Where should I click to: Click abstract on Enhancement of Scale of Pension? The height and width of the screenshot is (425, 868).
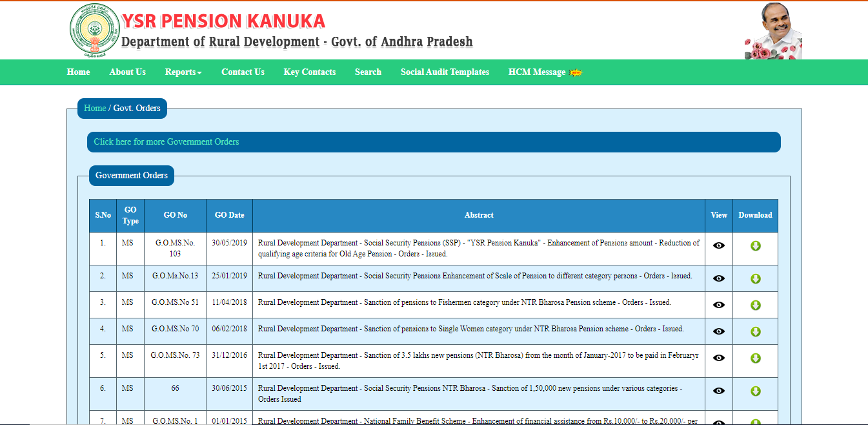pyautogui.click(x=475, y=276)
